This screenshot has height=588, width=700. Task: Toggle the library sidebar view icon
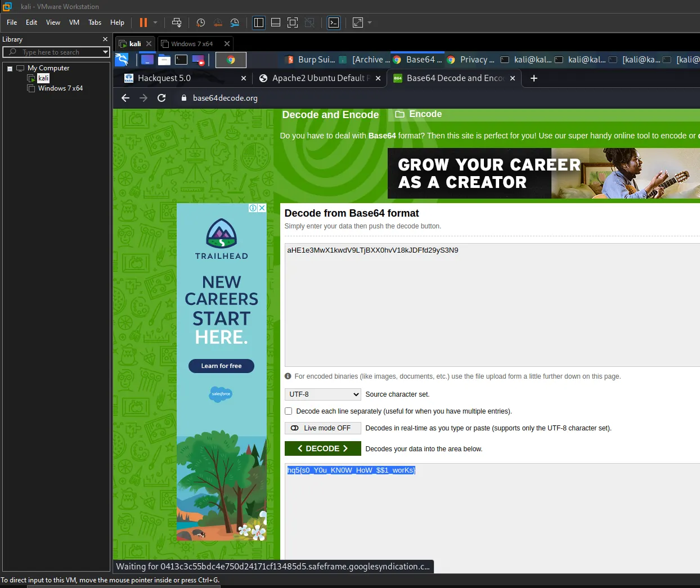click(259, 23)
